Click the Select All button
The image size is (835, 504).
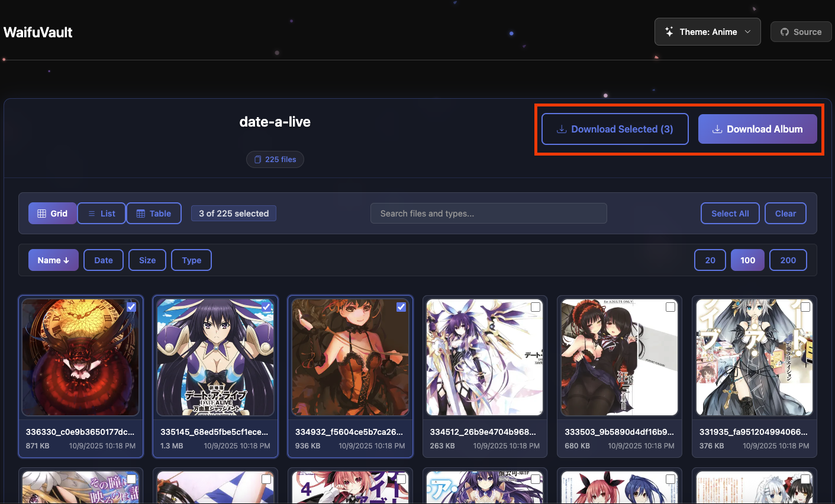[730, 214]
